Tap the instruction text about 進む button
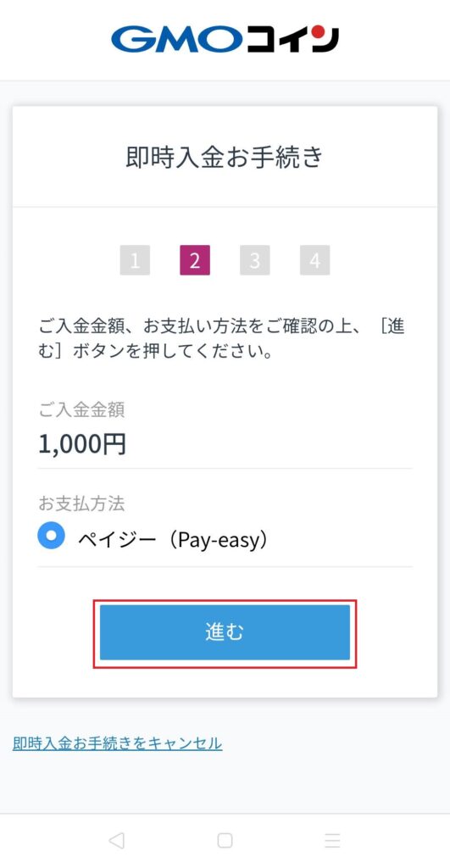Screen dimensions: 450x868 (221, 339)
